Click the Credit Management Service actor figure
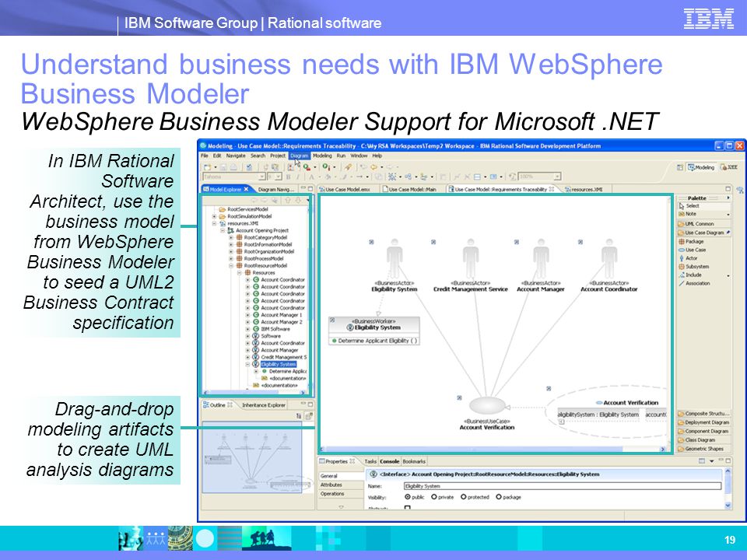The height and width of the screenshot is (560, 747). coord(471,258)
